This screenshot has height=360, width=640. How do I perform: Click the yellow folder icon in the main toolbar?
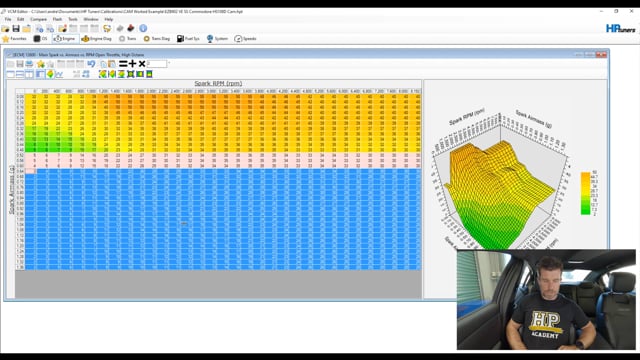(x=27, y=29)
